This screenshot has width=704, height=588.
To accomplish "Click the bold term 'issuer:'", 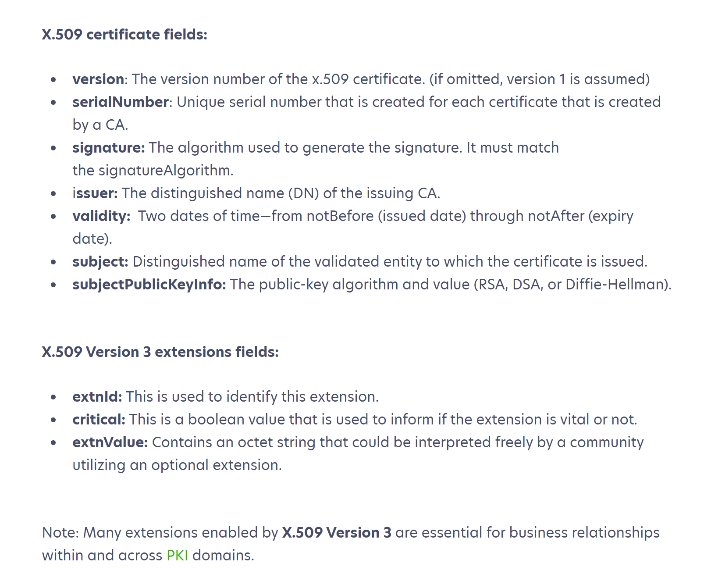I will 95,193.
